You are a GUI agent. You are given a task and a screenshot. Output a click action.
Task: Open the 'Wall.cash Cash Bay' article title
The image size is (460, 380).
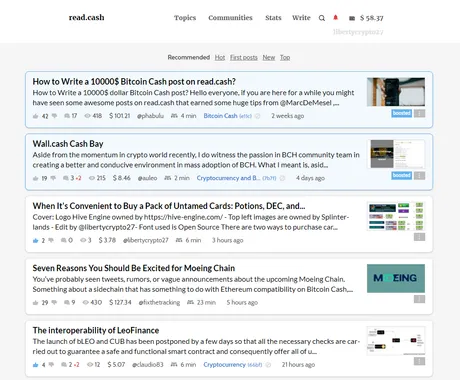68,144
